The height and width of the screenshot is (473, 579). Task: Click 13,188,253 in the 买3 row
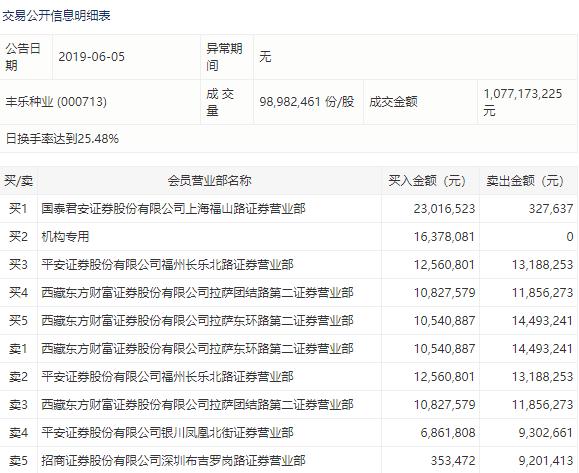[x=542, y=265]
